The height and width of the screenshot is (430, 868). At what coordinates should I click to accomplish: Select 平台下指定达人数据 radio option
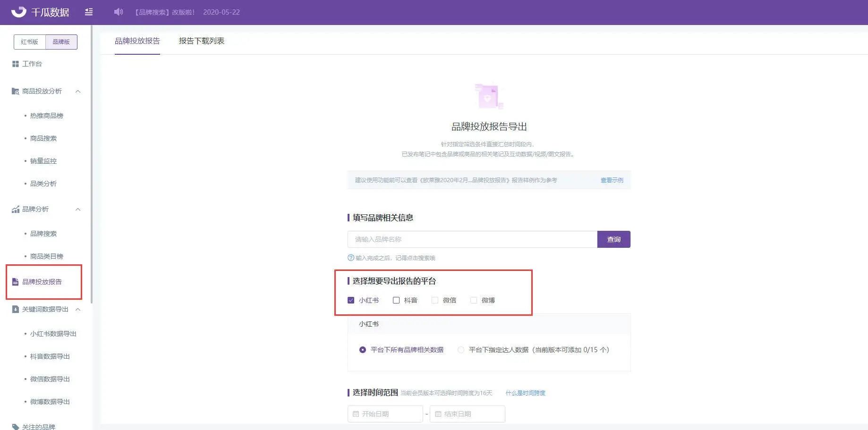tap(461, 350)
